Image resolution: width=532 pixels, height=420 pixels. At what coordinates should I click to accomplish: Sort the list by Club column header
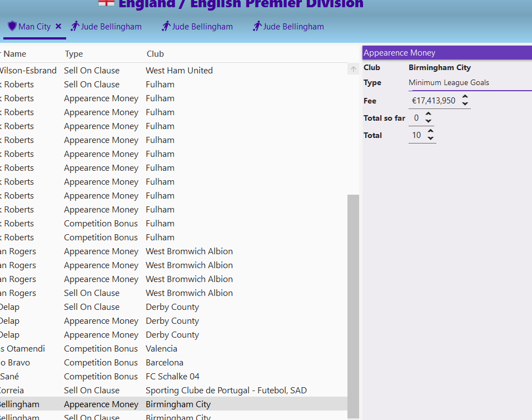pyautogui.click(x=155, y=54)
